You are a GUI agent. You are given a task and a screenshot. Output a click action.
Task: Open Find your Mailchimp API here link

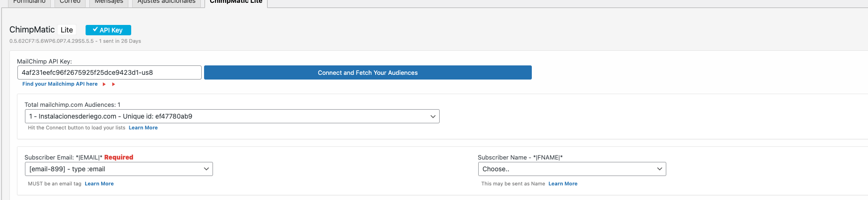(x=60, y=84)
